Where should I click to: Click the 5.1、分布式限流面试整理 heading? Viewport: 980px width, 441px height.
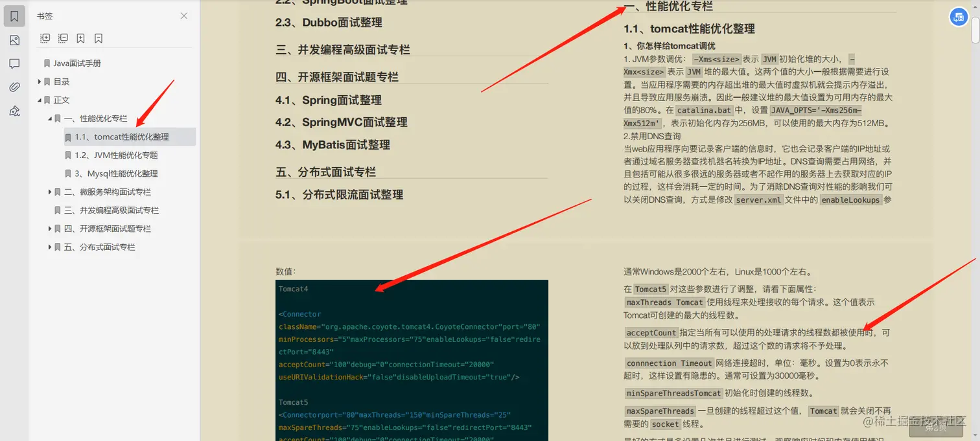[339, 194]
